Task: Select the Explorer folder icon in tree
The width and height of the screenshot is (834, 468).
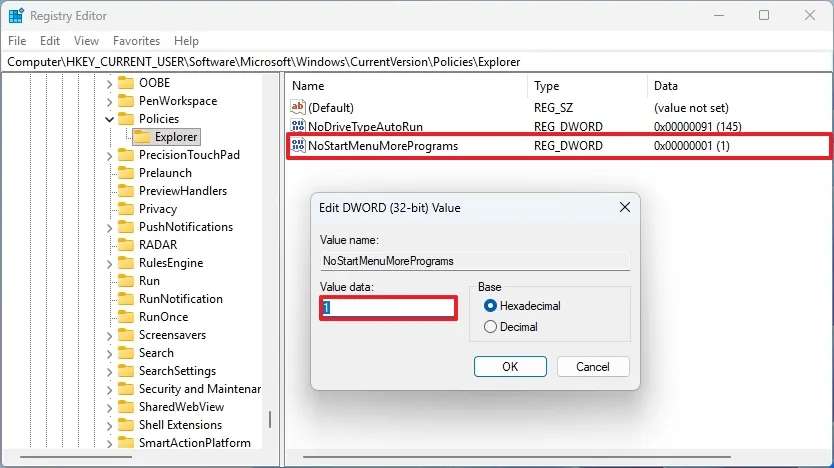Action: click(x=142, y=137)
